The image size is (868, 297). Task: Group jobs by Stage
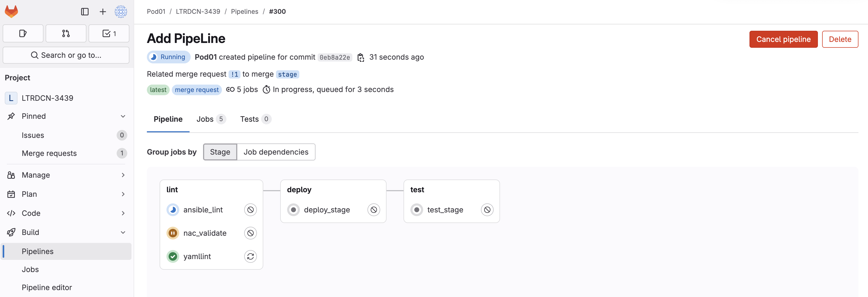point(220,152)
